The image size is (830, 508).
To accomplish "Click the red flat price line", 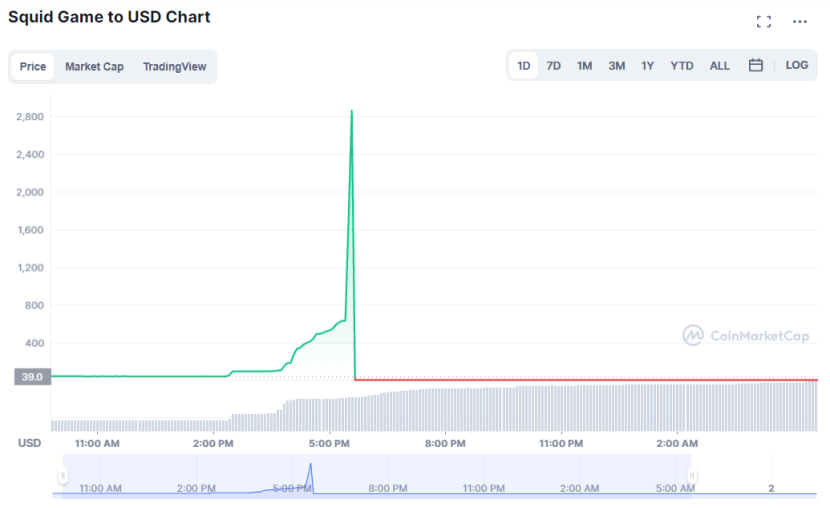I will tap(586, 379).
